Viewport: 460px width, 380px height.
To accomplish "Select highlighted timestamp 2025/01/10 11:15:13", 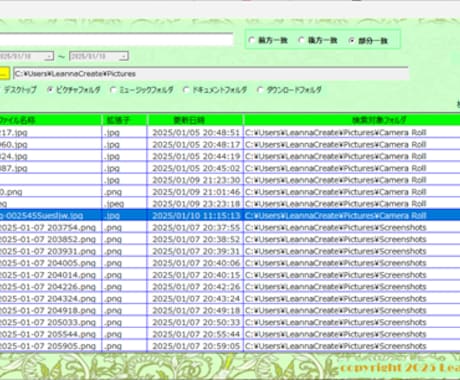I will pos(196,216).
